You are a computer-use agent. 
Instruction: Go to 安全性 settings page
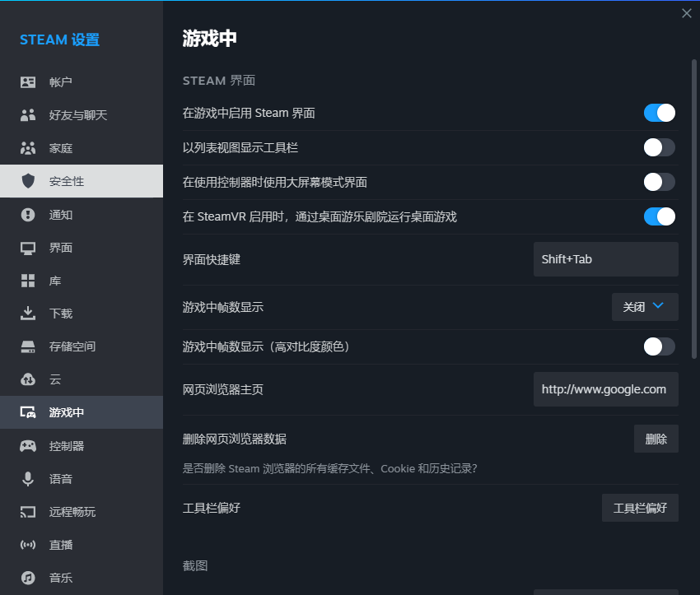(82, 181)
